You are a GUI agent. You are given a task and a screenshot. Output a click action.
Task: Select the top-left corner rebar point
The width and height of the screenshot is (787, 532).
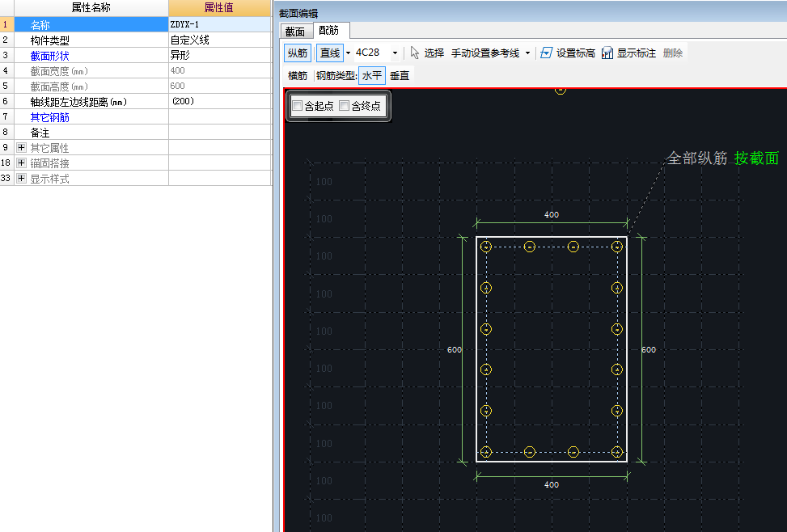[485, 247]
